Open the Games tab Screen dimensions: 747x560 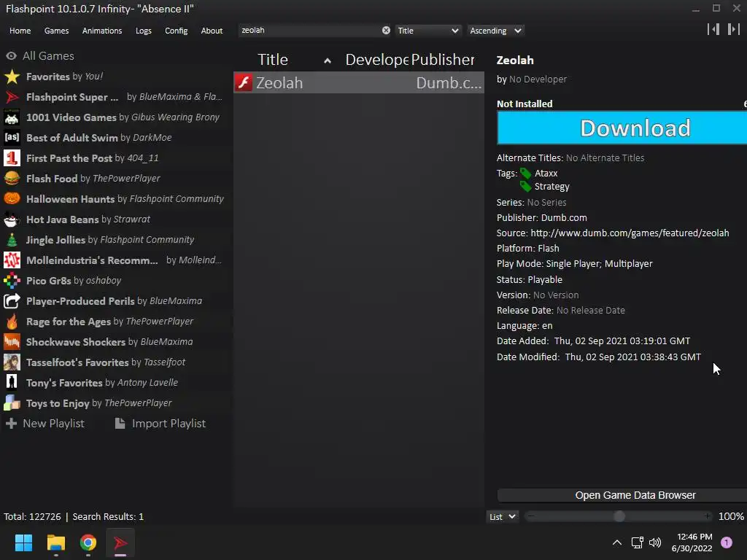pyautogui.click(x=56, y=31)
